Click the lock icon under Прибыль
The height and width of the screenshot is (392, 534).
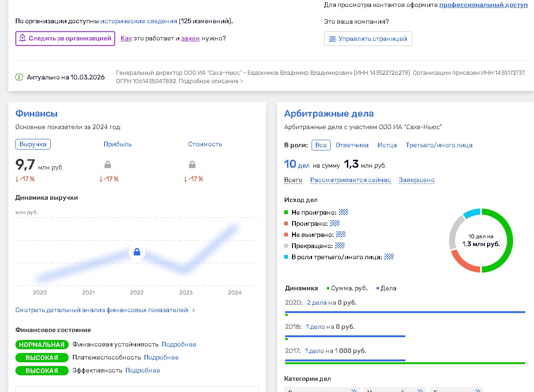point(108,164)
